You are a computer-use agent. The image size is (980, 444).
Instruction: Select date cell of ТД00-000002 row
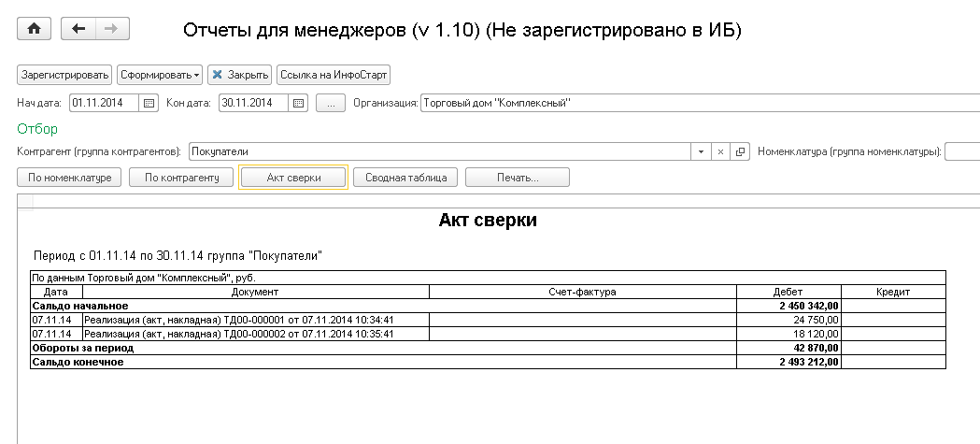56,334
